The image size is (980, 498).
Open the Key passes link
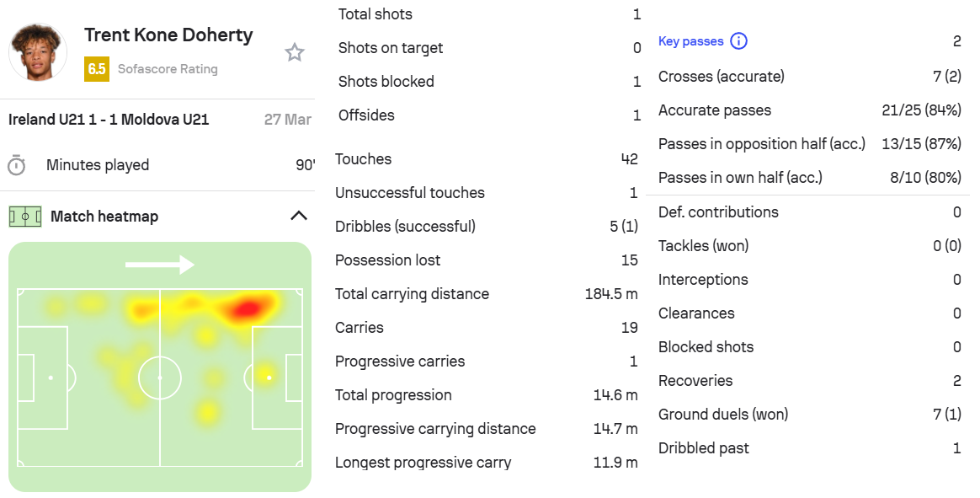[x=690, y=41]
